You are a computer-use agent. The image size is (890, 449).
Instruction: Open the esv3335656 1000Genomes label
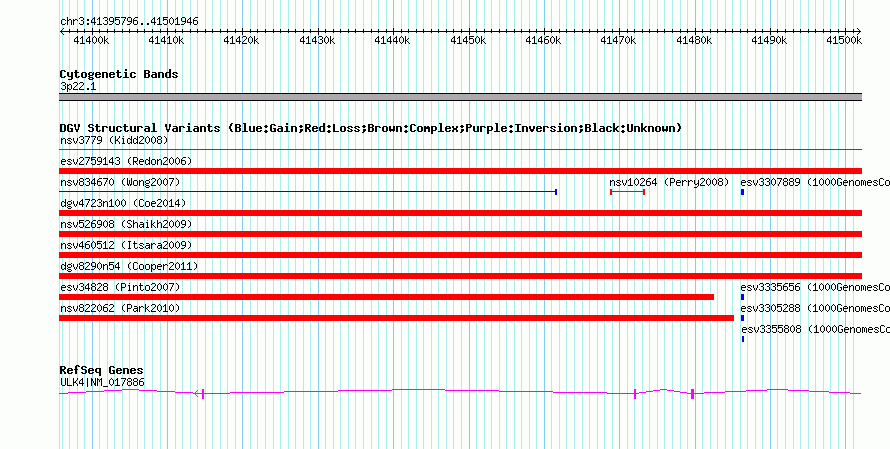tap(815, 287)
